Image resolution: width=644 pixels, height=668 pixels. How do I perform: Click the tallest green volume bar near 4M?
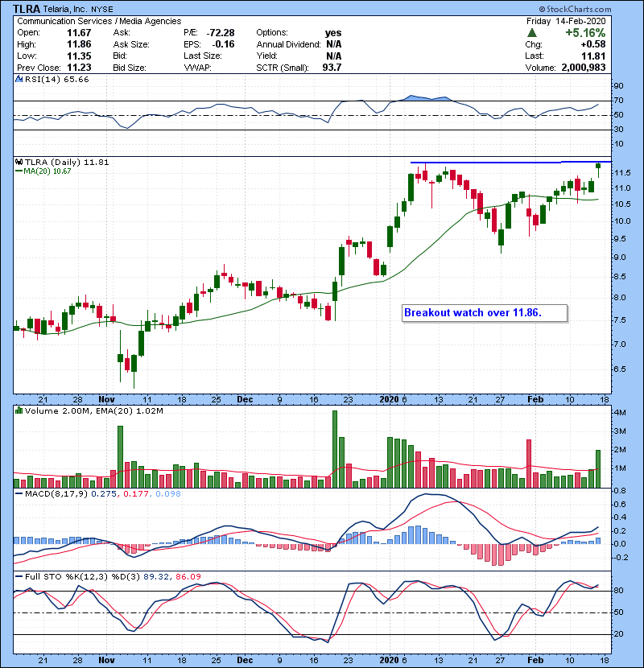(335, 449)
